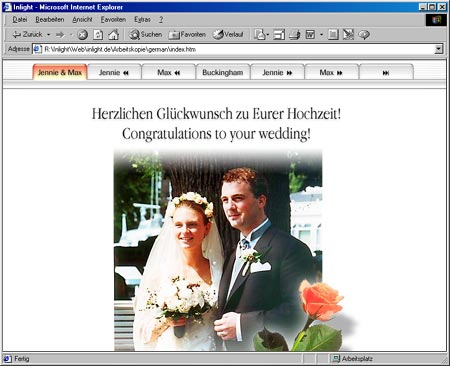Reload the page with the Refresh icon

point(98,35)
